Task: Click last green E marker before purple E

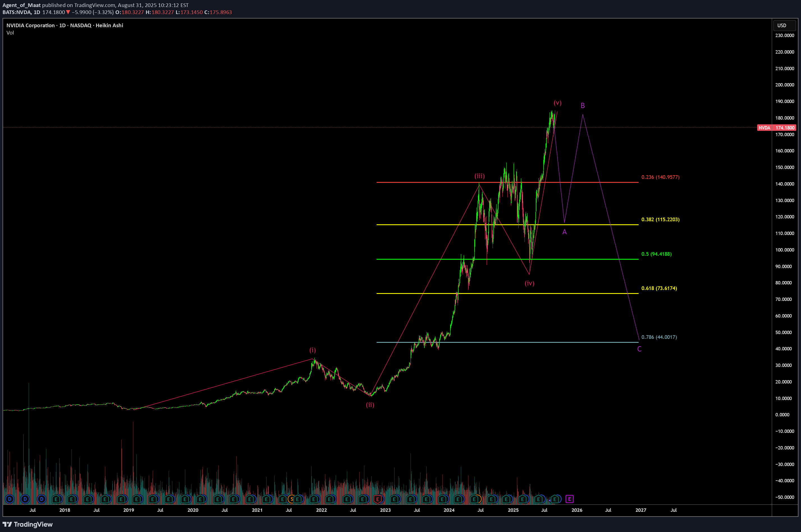Action: (x=555, y=499)
